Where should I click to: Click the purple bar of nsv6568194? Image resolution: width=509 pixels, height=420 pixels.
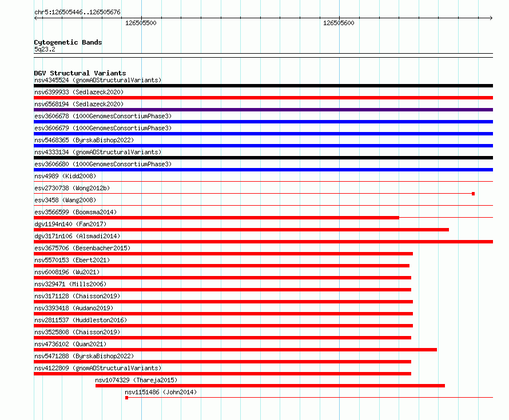[x=263, y=110]
